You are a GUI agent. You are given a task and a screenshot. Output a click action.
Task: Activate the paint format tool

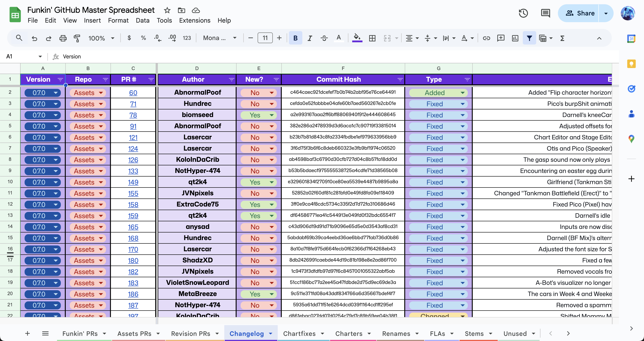77,38
